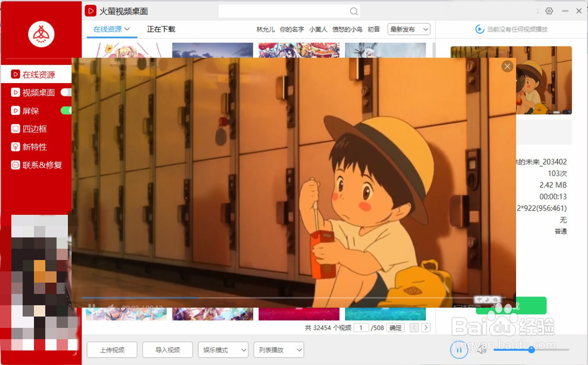Screen dimensions: 588x365
Task: Expand the 娱乐模式 dropdown
Action: coord(223,350)
